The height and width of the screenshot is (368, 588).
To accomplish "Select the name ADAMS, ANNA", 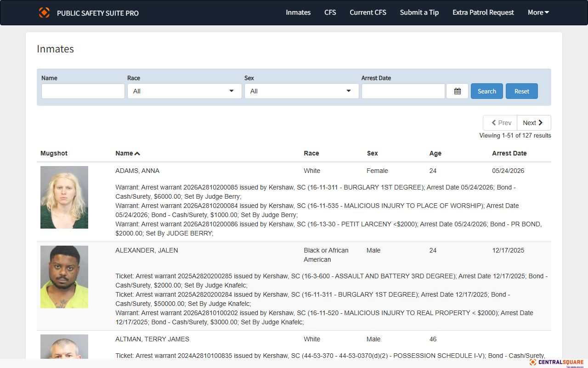I will 137,171.
